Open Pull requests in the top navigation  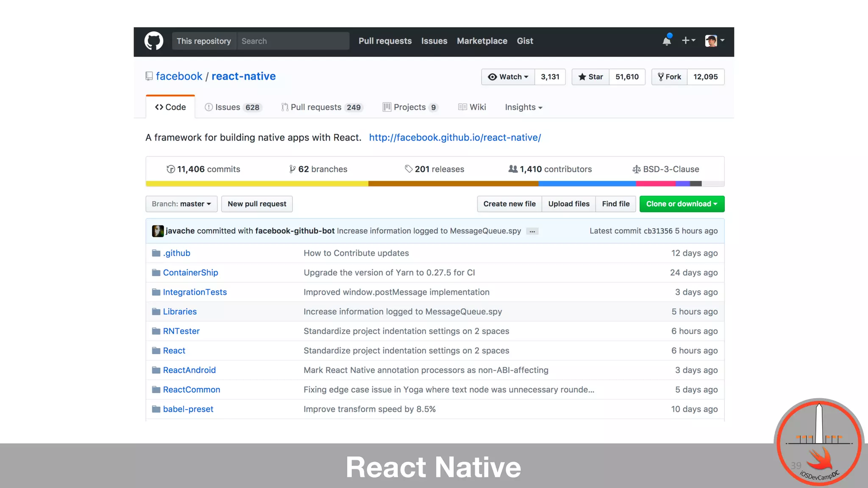pos(385,41)
